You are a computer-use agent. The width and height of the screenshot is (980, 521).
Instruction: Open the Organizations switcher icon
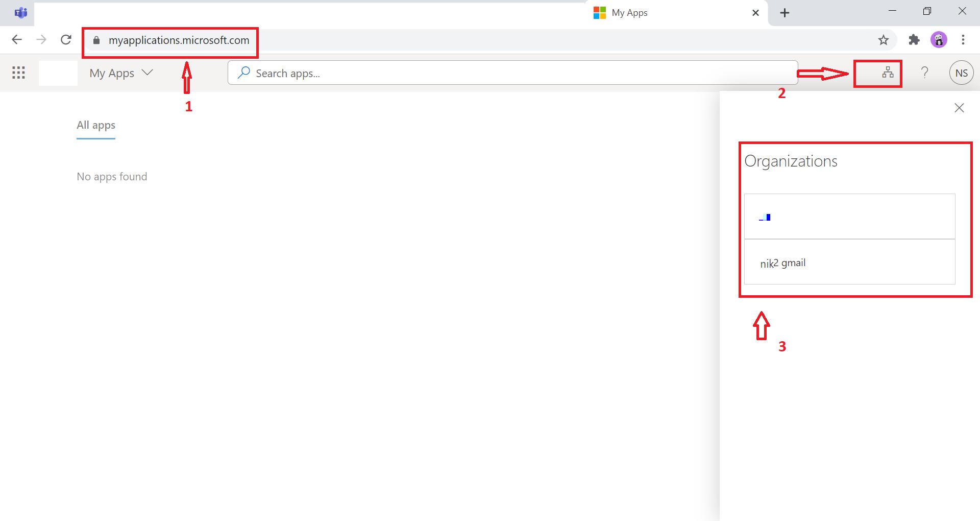[x=888, y=73]
